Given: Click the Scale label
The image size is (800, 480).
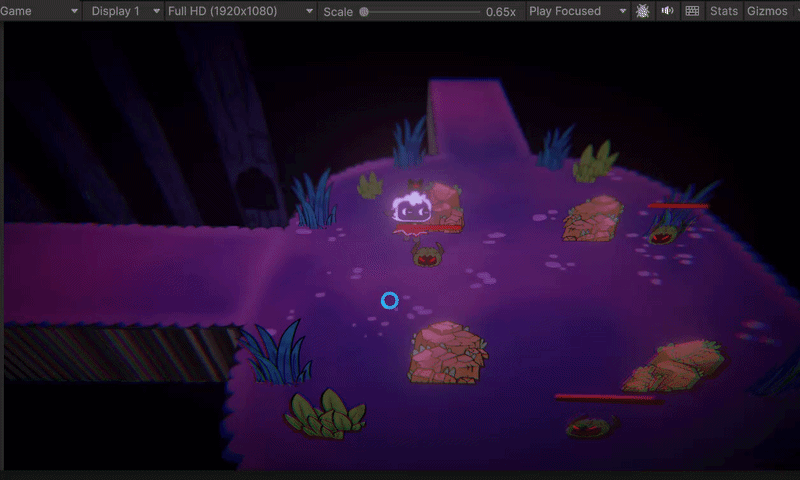Looking at the screenshot, I should point(338,12).
